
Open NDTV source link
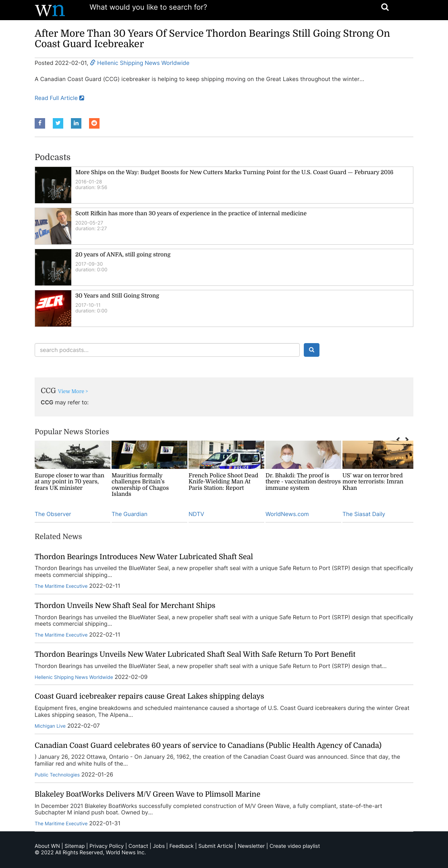196,514
